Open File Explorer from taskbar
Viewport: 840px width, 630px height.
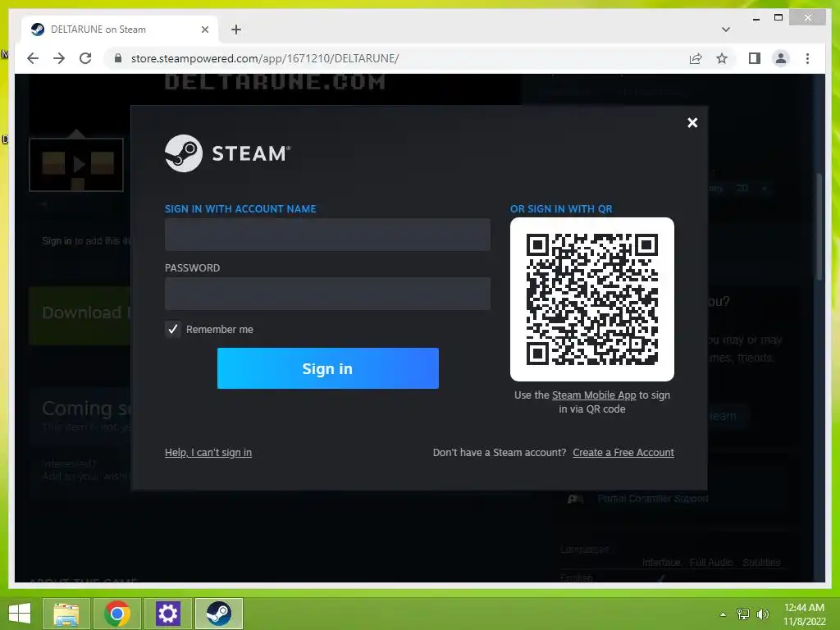click(66, 614)
